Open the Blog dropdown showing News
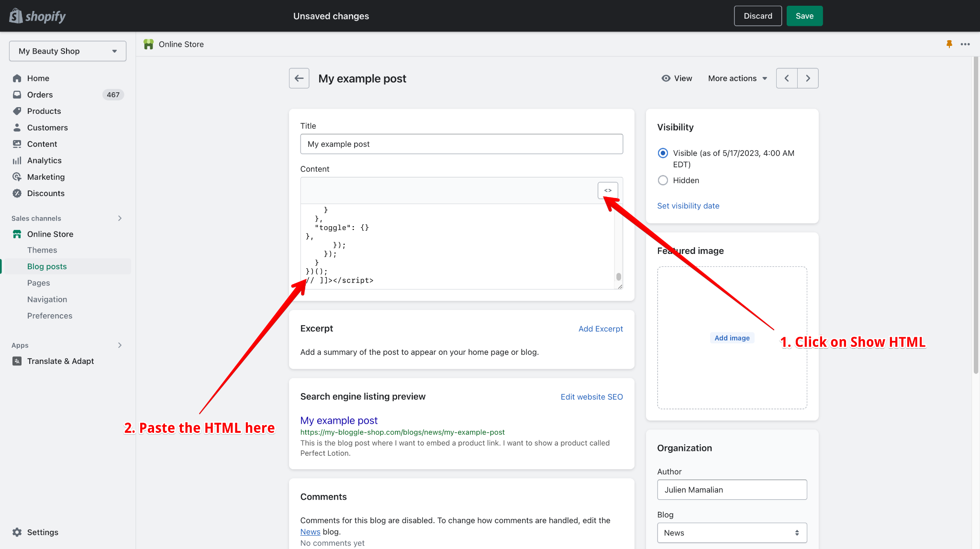Screen dimensions: 980x549 coord(732,532)
